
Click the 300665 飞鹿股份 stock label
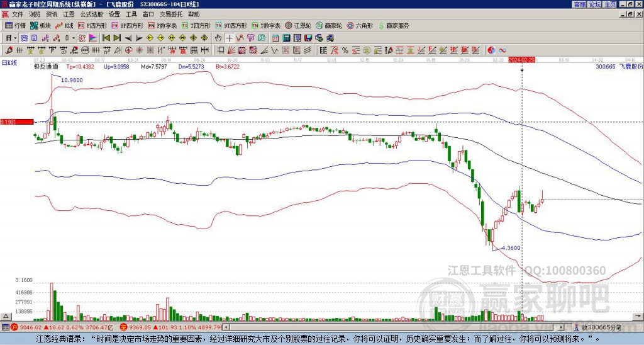tap(619, 66)
